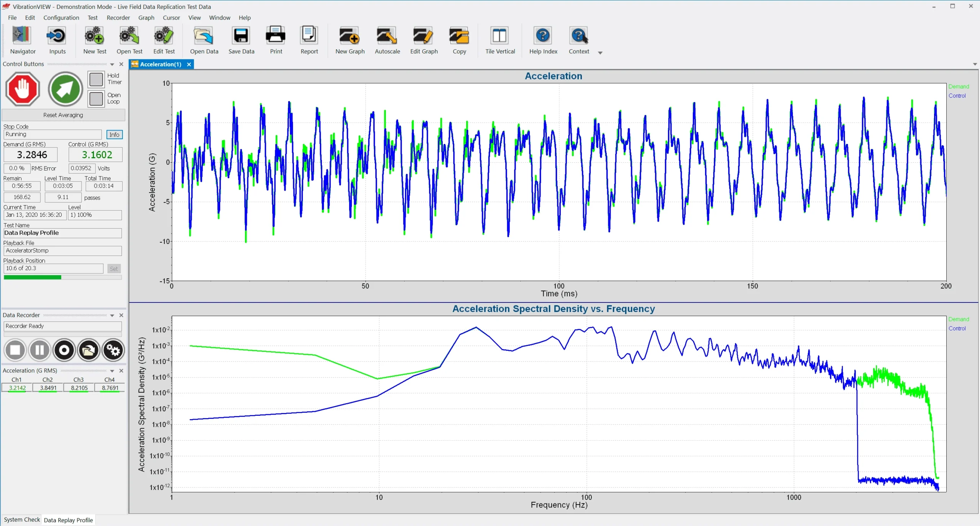
Task: Switch to the System Check tab
Action: 22,519
